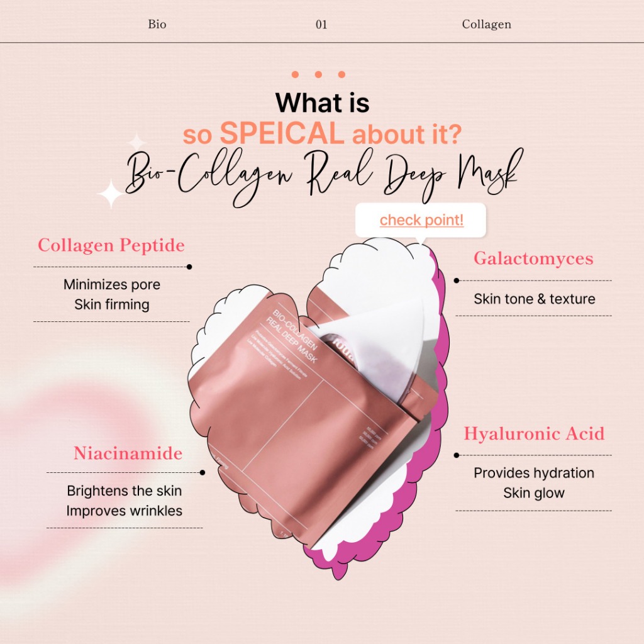644x644 pixels.
Task: Click the Galactomyces heading
Action: pyautogui.click(x=533, y=258)
